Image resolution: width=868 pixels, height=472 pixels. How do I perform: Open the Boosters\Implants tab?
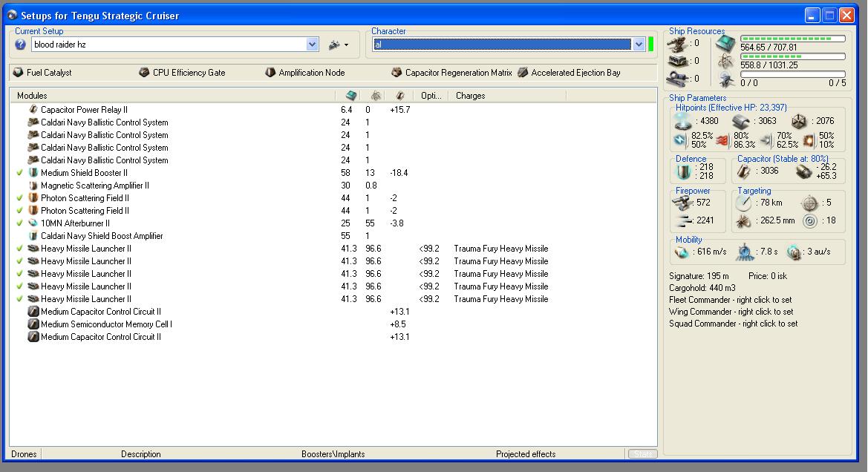click(x=333, y=453)
